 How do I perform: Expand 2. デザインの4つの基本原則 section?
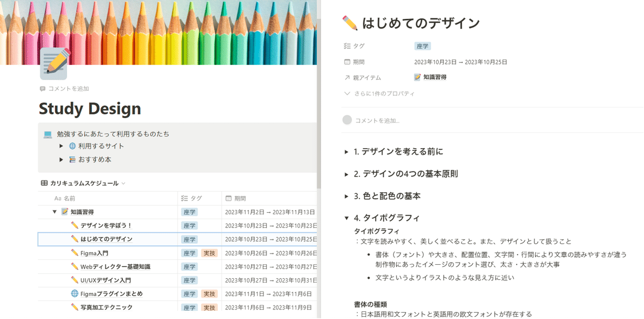pyautogui.click(x=346, y=174)
